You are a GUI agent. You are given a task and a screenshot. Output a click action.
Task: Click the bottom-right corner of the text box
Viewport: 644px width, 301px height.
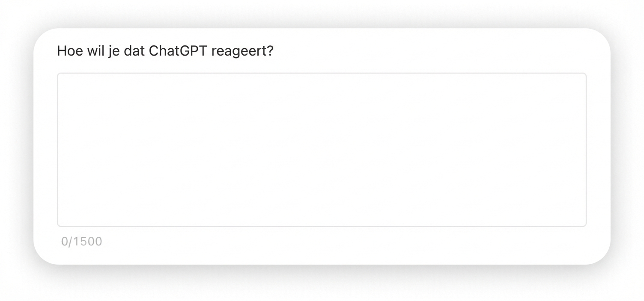click(584, 224)
